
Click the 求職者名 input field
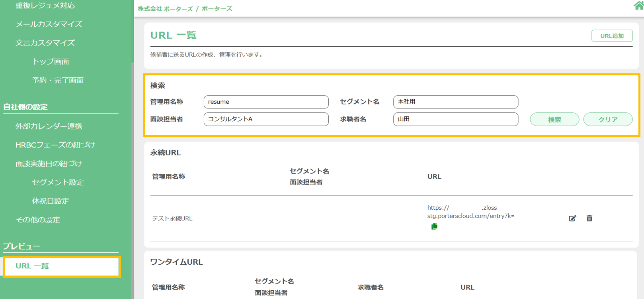pos(455,119)
